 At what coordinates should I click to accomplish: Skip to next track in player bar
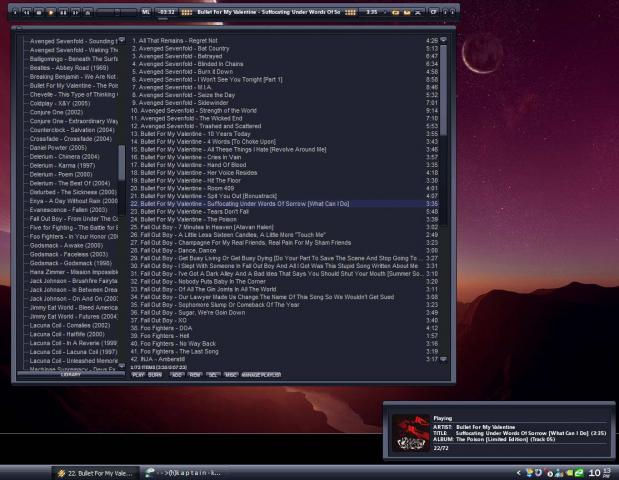pyautogui.click(x=75, y=13)
